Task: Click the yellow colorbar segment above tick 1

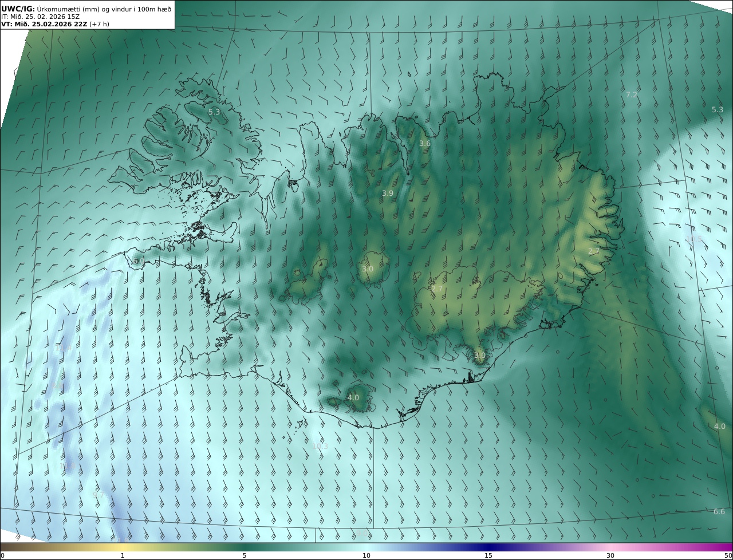Action: click(x=123, y=547)
